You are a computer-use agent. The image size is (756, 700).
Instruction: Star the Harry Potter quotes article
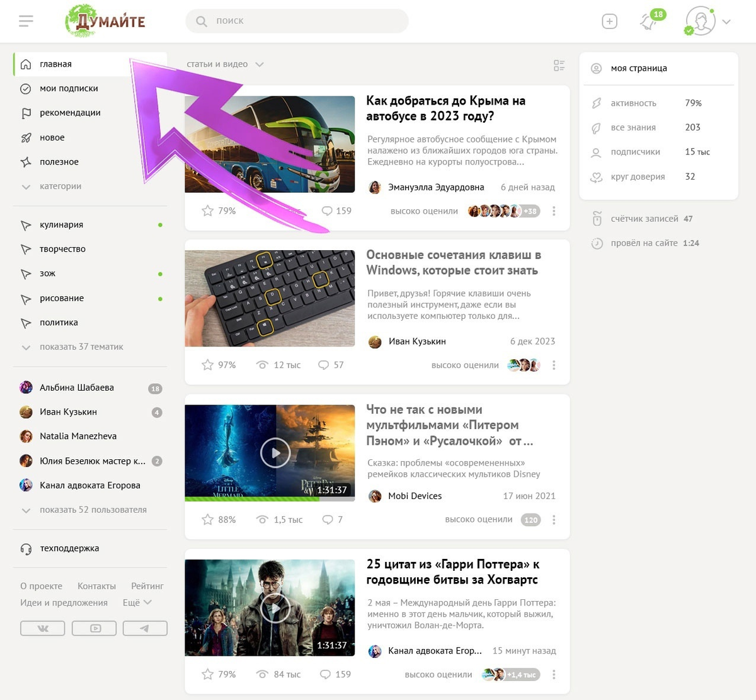tap(207, 674)
